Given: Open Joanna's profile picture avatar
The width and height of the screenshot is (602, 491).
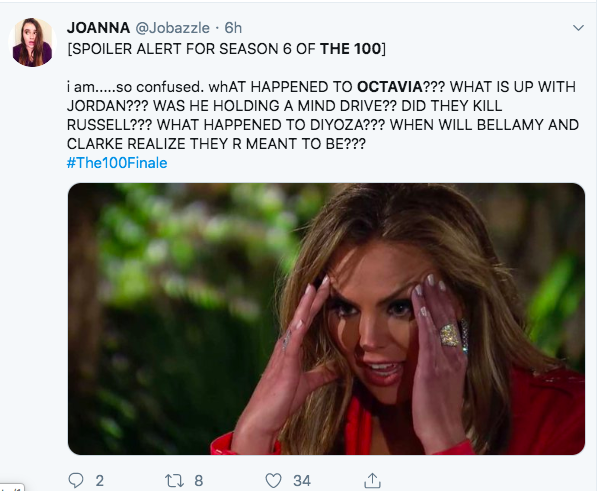Looking at the screenshot, I should [32, 42].
